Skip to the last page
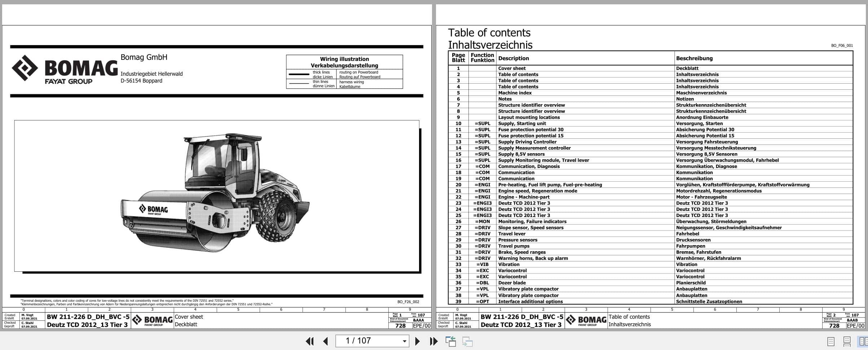Viewport: 868px width, 350px height. coord(433,341)
